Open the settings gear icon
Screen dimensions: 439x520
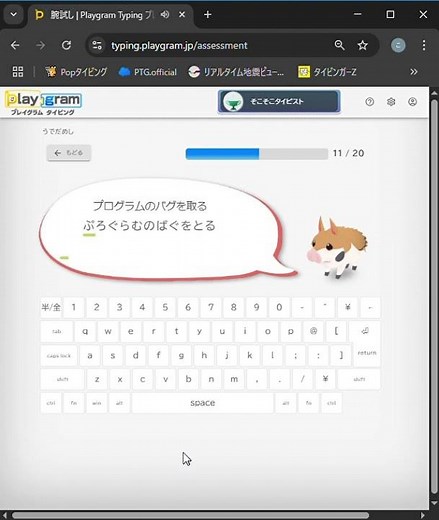[x=391, y=102]
